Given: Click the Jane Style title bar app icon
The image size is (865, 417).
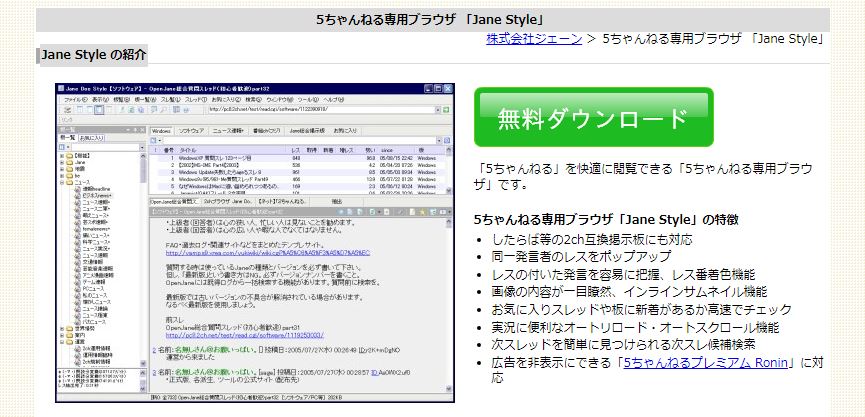Looking at the screenshot, I should pyautogui.click(x=62, y=89).
